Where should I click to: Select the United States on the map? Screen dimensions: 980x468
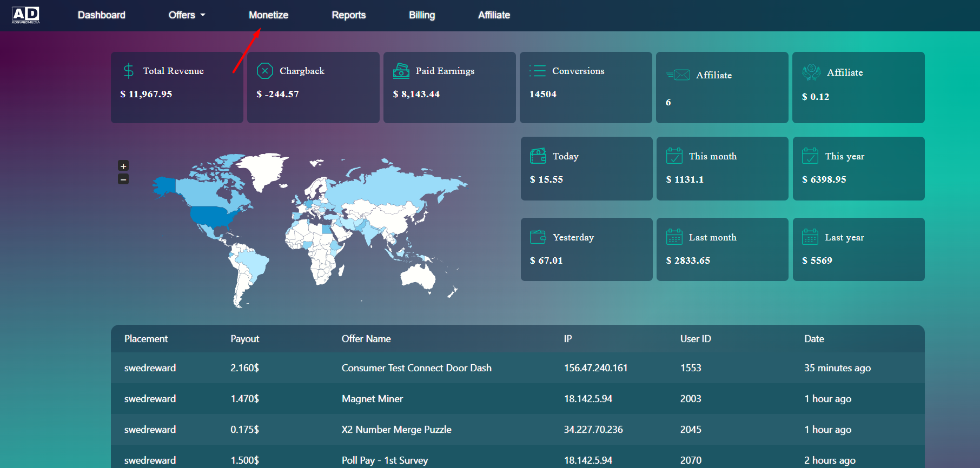214,216
